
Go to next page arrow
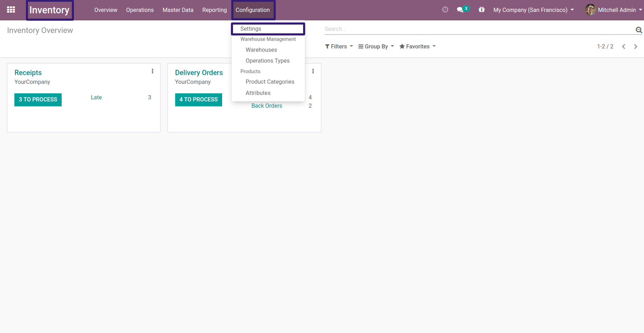(x=636, y=47)
